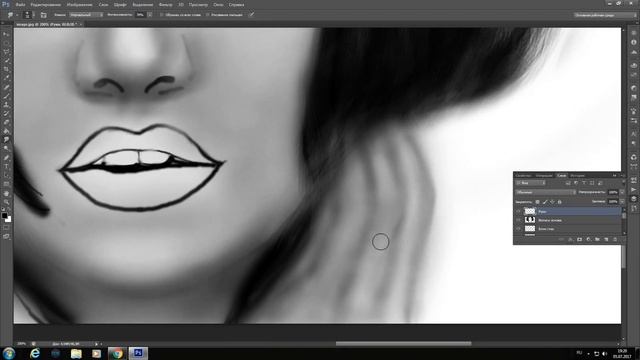Create a new layer group folder
Viewport: 640px width, 360px height.
point(597,239)
